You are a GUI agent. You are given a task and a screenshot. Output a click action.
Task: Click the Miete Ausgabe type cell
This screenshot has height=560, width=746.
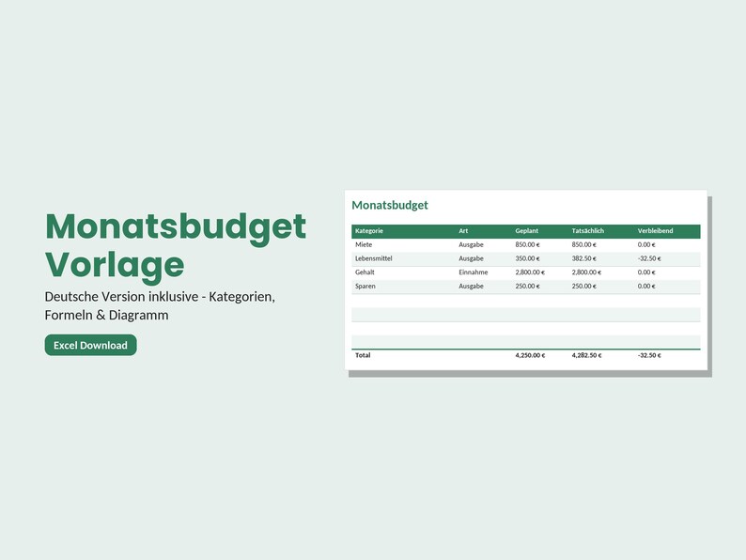471,244
